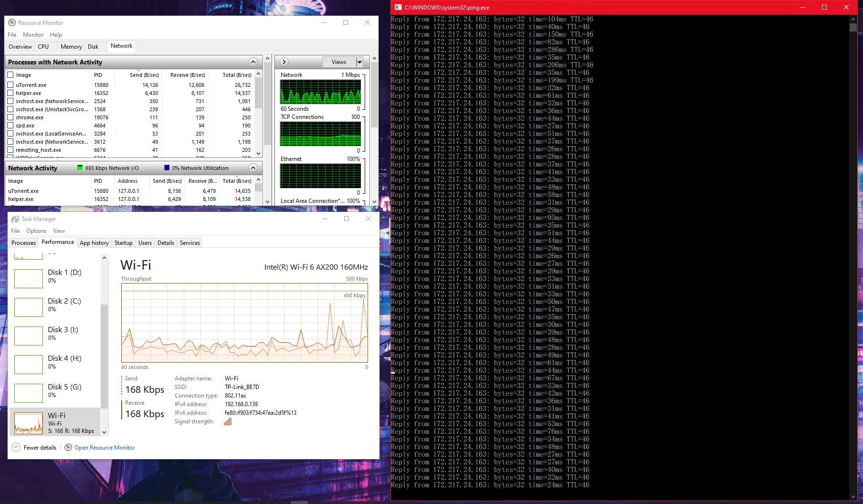
Task: Sort processes by the Send (B/sec) column
Action: click(x=144, y=75)
